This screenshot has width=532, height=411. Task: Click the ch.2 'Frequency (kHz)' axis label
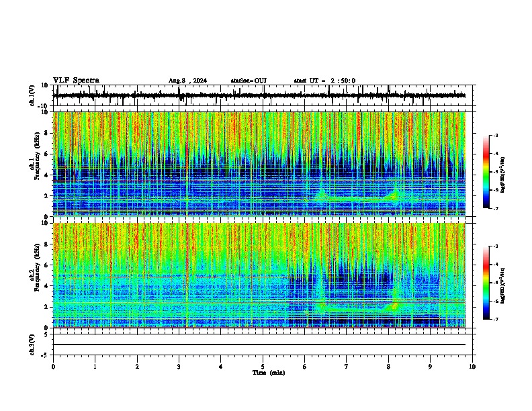tap(37, 267)
